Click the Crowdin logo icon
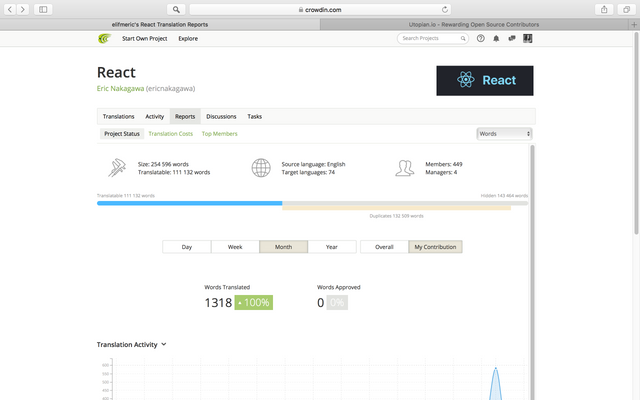640x400 pixels. (x=104, y=38)
